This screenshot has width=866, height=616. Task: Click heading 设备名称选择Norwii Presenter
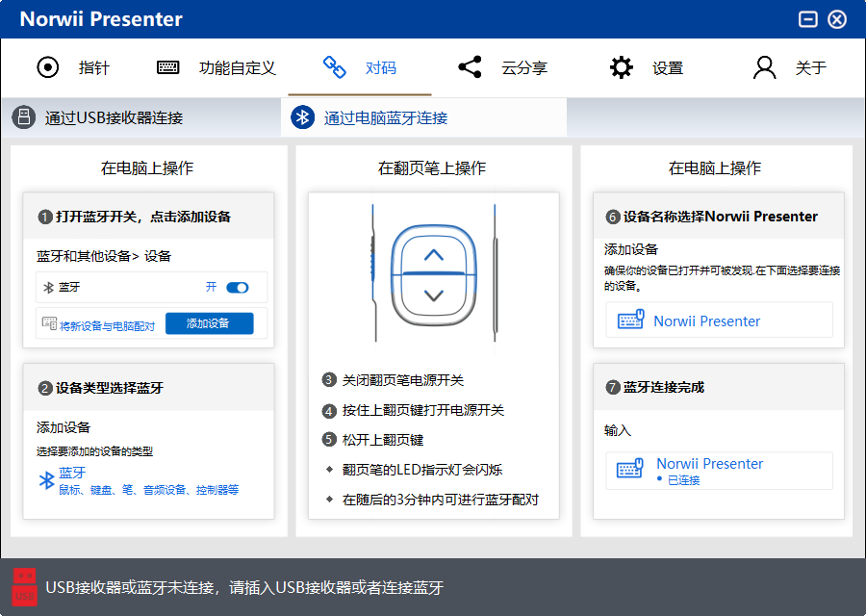(720, 217)
